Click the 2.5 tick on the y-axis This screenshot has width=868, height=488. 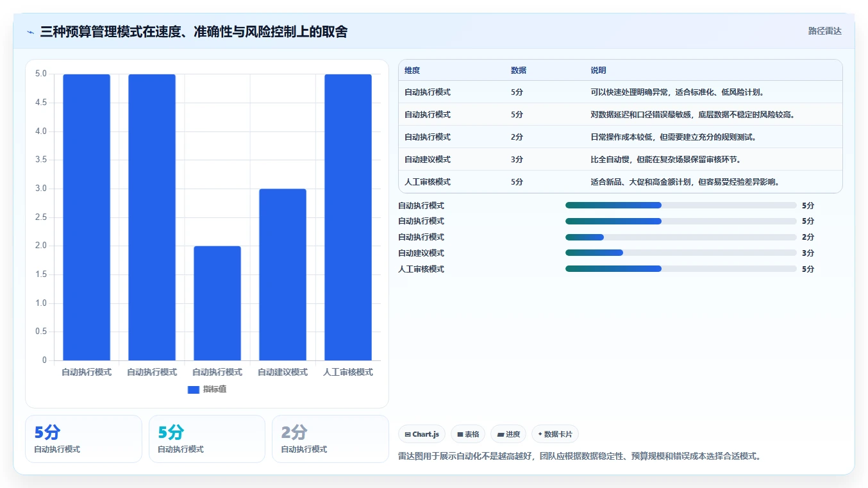(x=41, y=217)
